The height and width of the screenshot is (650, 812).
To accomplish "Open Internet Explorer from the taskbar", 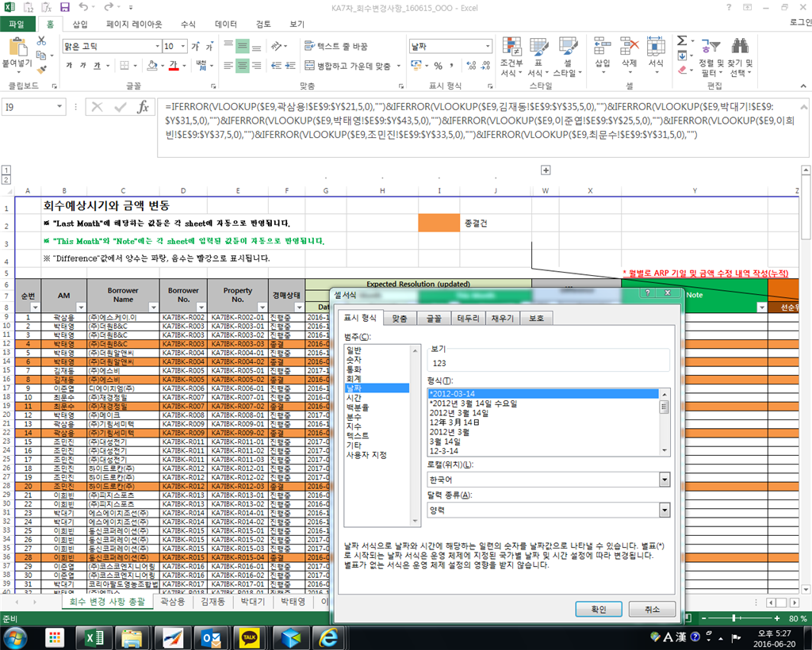I will [x=327, y=637].
